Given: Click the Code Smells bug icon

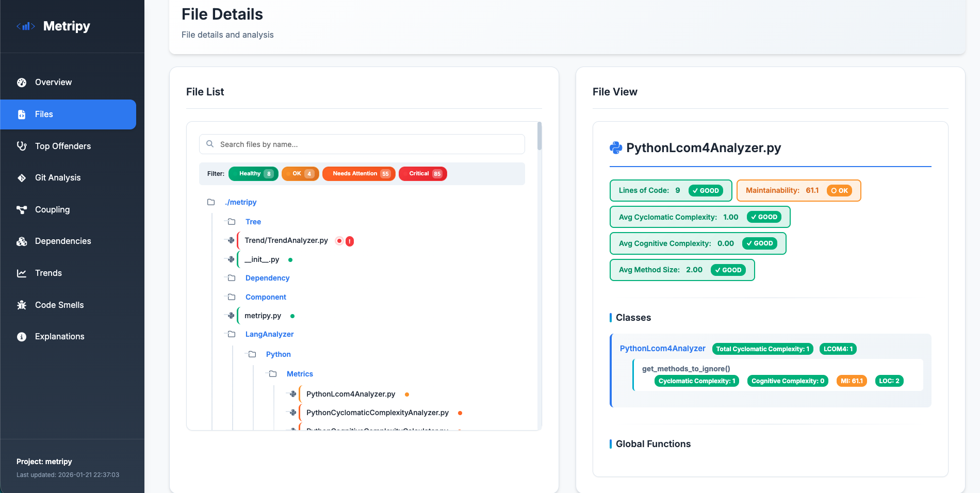Looking at the screenshot, I should [21, 305].
